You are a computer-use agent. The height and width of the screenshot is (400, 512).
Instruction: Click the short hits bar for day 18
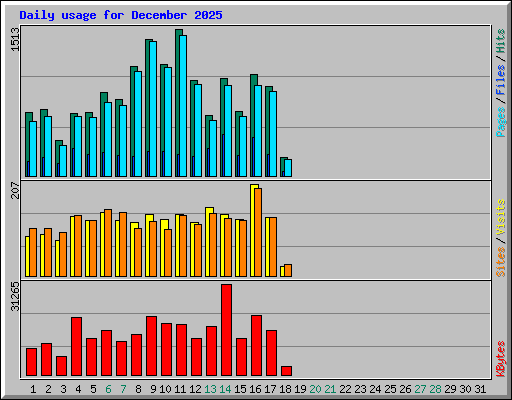pyautogui.click(x=282, y=163)
